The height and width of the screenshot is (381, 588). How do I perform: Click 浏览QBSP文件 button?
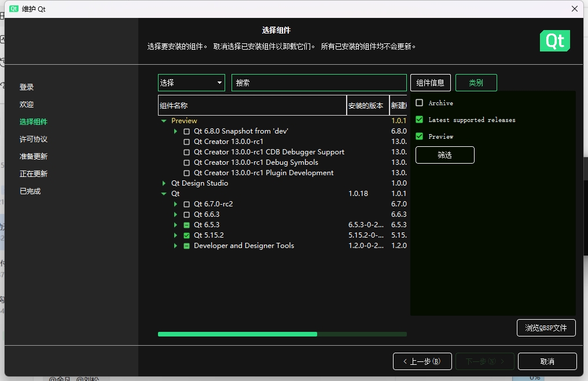click(546, 328)
